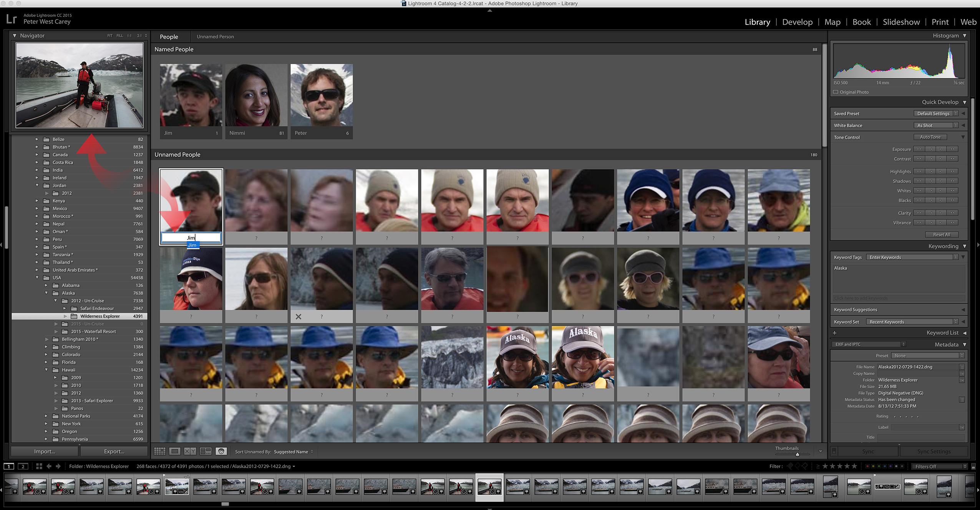The width and height of the screenshot is (980, 510).
Task: Switch to Loupe view in the toolbar
Action: pos(175,451)
